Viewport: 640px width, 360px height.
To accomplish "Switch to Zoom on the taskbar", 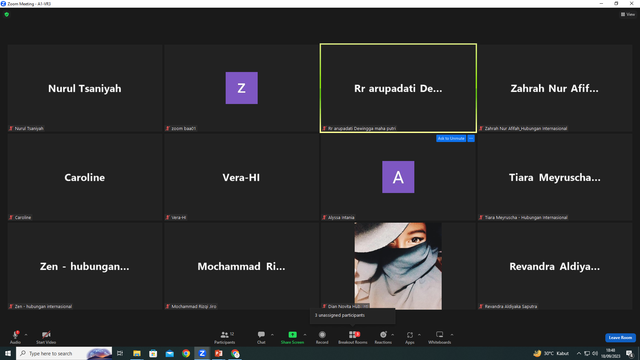I will tap(202, 353).
